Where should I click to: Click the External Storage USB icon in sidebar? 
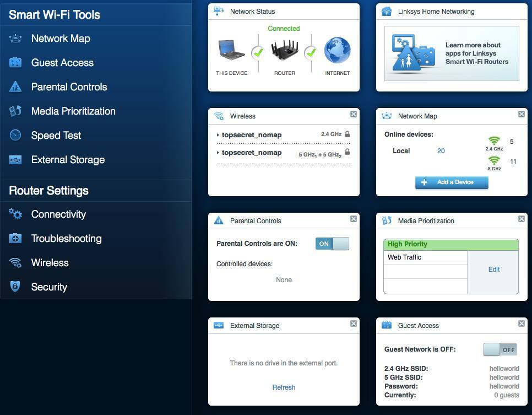[x=15, y=160]
